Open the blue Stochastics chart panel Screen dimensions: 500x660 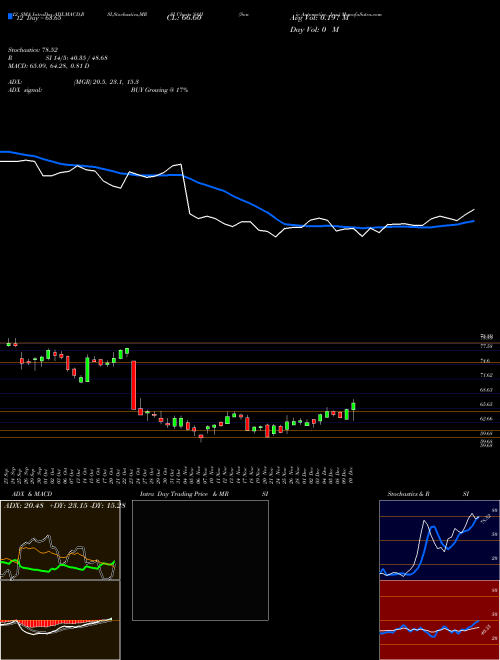tap(439, 540)
